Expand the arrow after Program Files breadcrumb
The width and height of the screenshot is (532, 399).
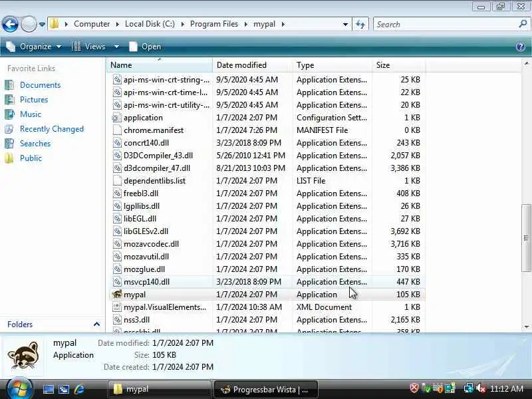point(246,24)
